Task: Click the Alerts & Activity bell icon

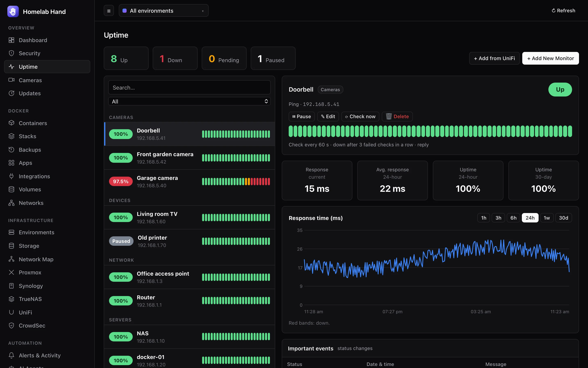Action: click(x=11, y=355)
